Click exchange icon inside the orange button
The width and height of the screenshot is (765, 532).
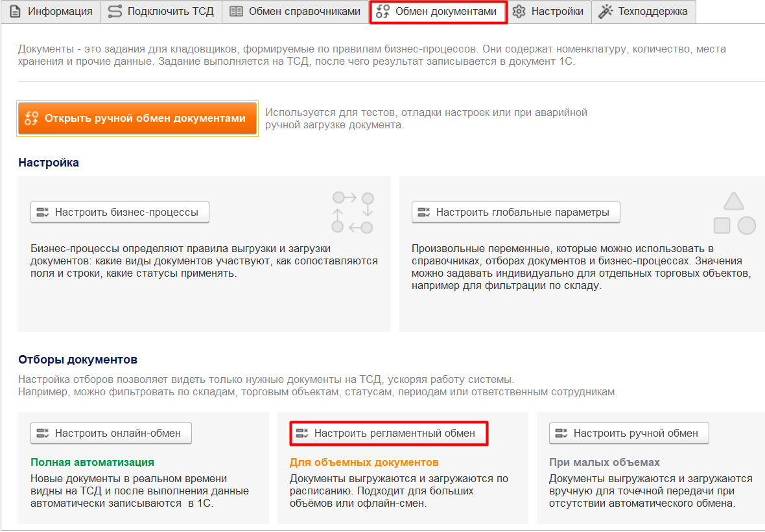pos(31,119)
